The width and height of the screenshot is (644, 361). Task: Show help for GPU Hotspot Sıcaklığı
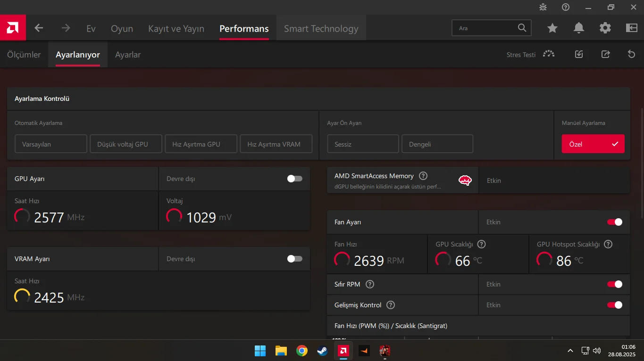[608, 244]
